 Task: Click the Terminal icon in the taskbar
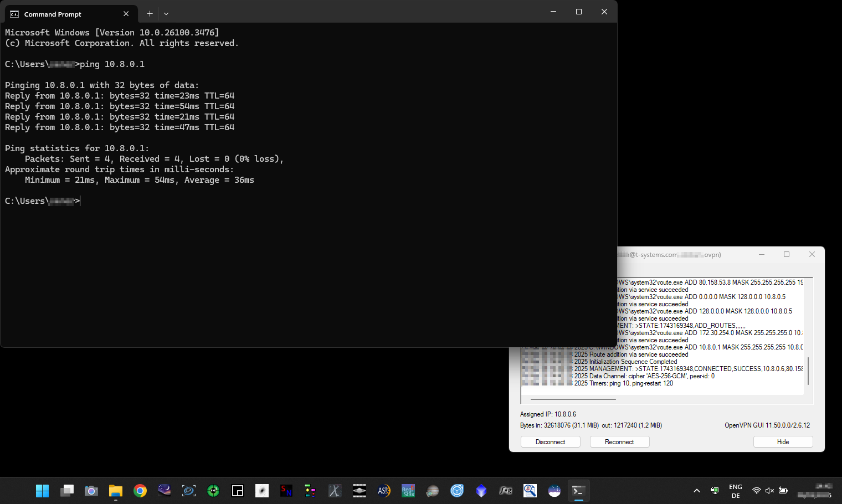(578, 491)
